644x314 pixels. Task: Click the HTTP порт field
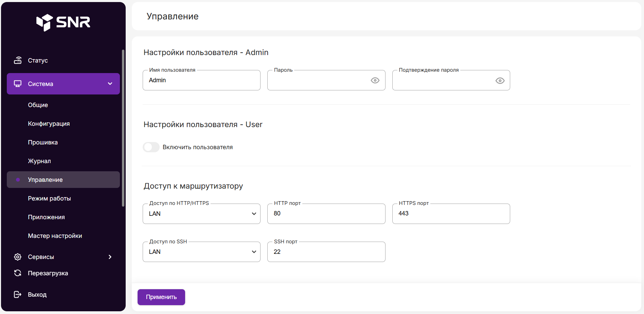tap(326, 214)
